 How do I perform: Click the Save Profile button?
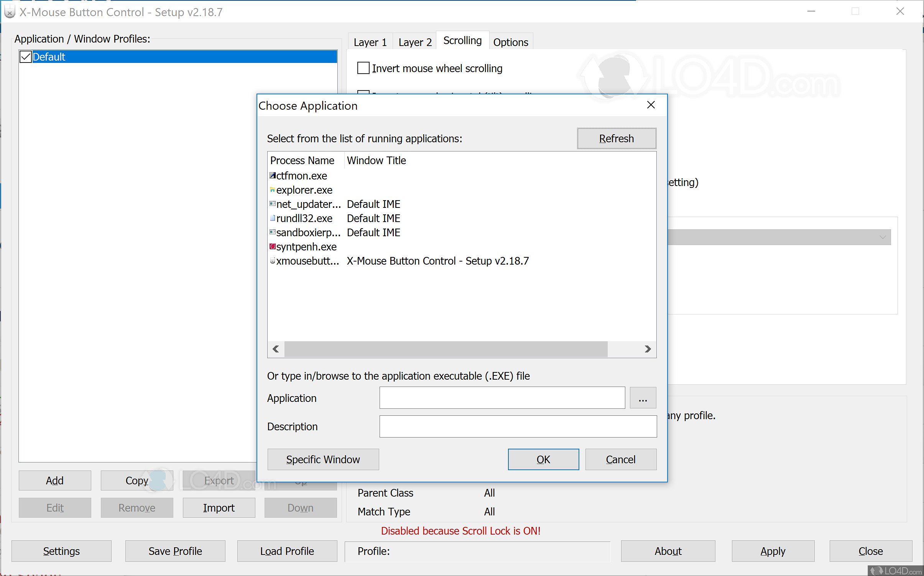click(x=175, y=551)
